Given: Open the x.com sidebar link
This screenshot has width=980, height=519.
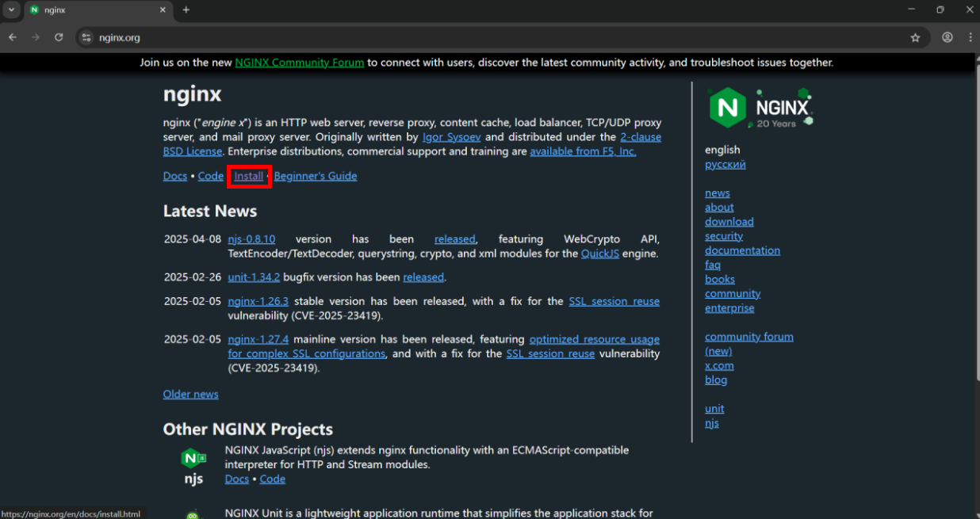Looking at the screenshot, I should pyautogui.click(x=719, y=365).
